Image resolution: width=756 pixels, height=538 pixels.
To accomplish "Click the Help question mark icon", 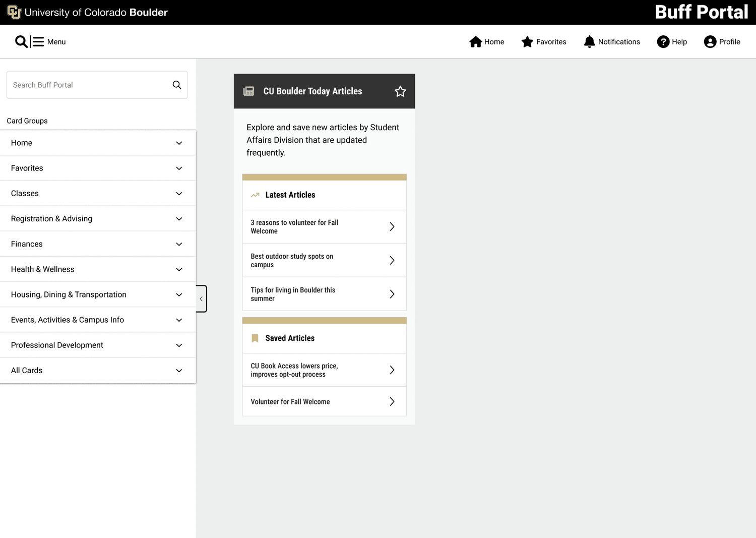I will (663, 42).
